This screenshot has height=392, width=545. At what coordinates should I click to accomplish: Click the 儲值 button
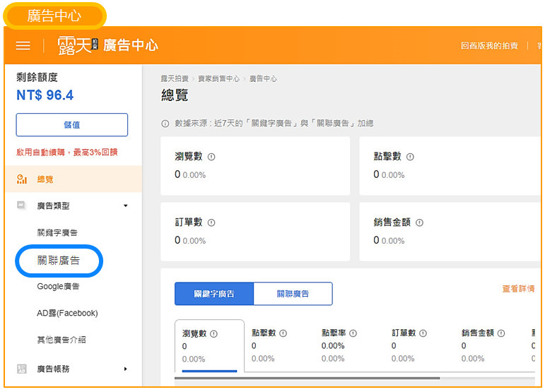[72, 124]
